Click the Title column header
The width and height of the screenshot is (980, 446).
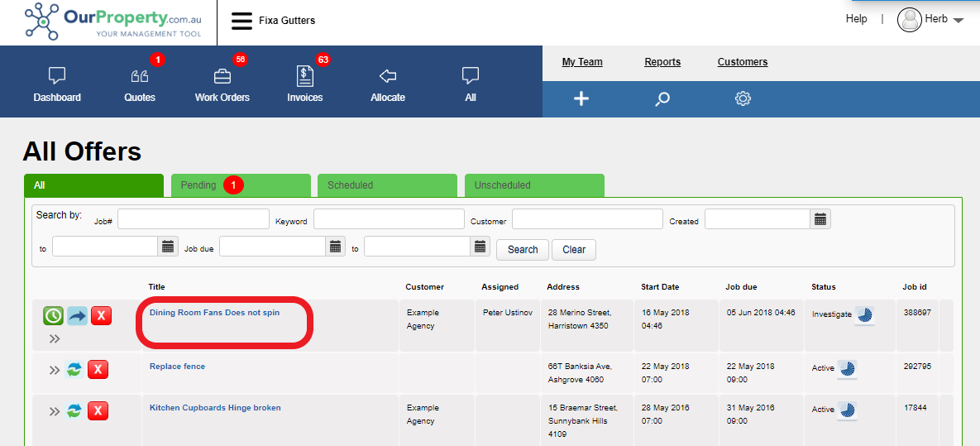[x=157, y=287]
